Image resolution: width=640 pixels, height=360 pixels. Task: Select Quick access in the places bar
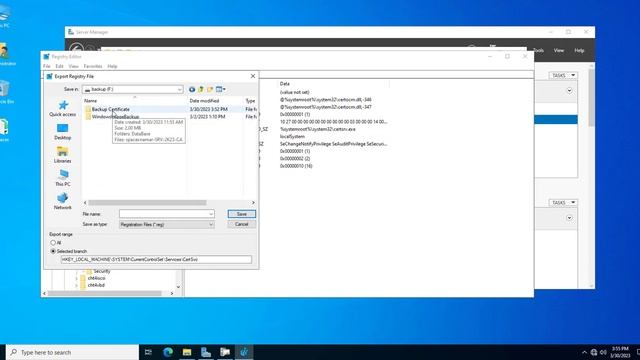[x=62, y=109]
